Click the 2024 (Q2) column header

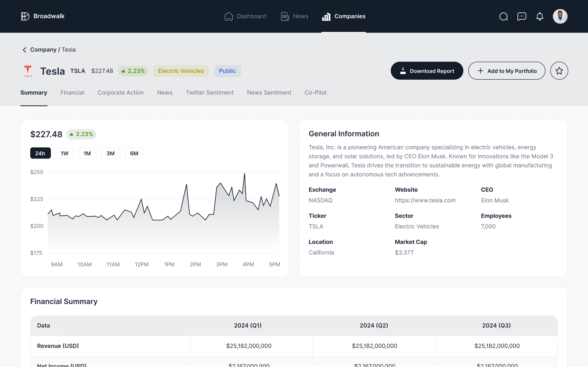pyautogui.click(x=374, y=325)
